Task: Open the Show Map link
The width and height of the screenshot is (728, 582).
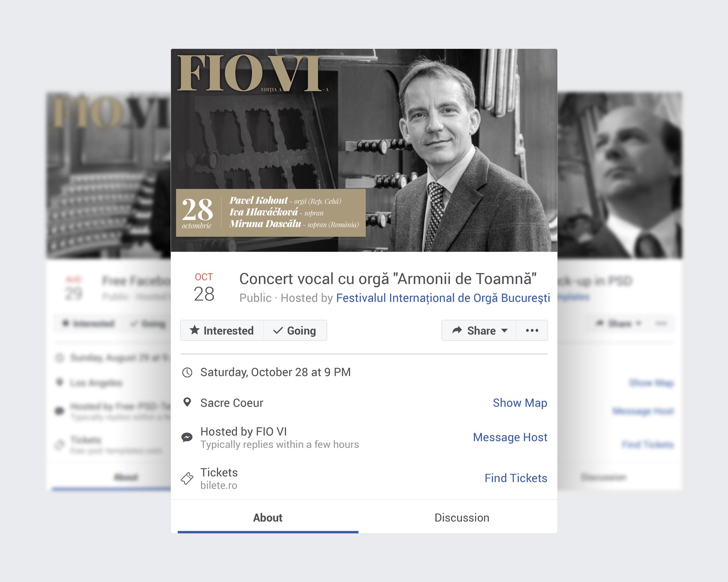Action: point(520,403)
